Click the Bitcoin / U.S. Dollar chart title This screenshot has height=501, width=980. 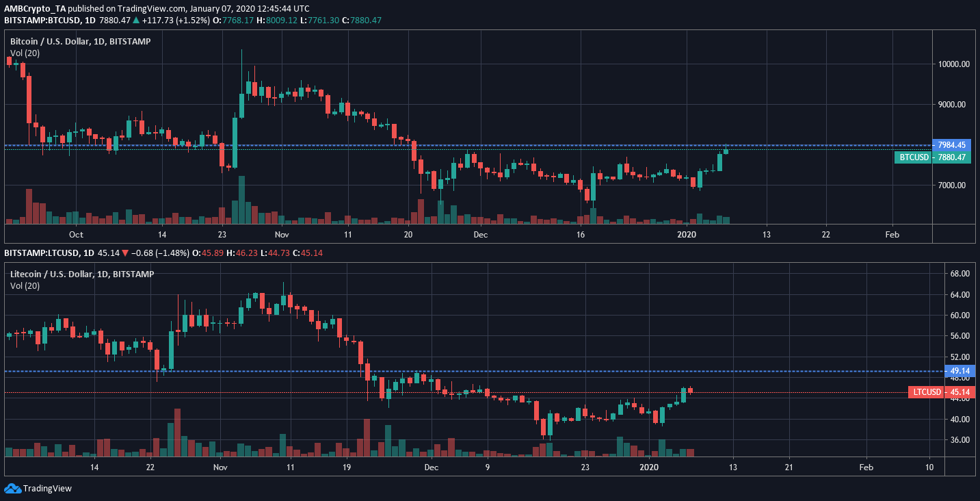(x=80, y=42)
